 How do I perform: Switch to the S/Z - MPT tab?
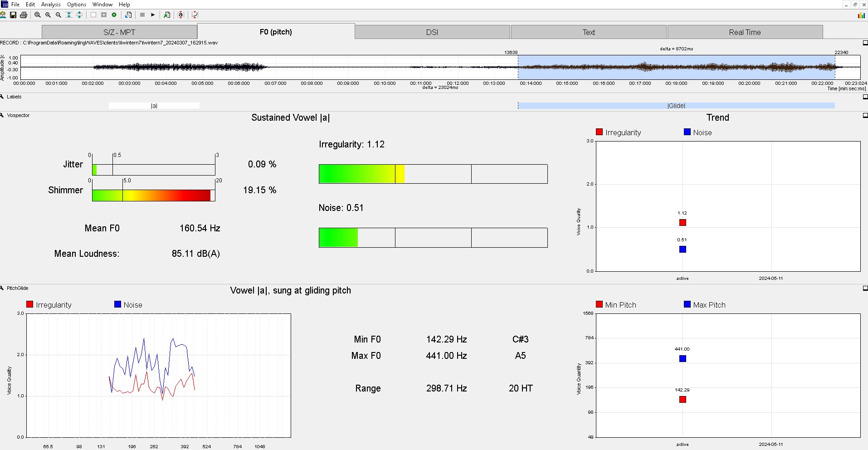click(x=119, y=32)
